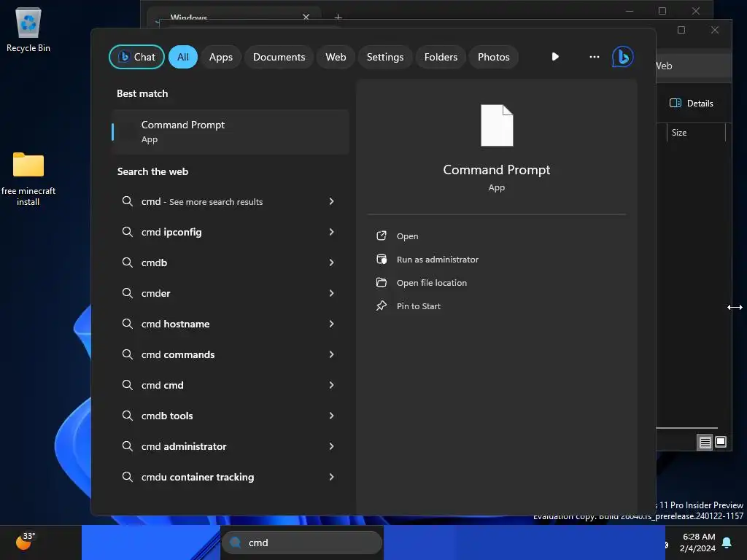Expand the 'cmdb tools' chevron arrow

coord(332,416)
